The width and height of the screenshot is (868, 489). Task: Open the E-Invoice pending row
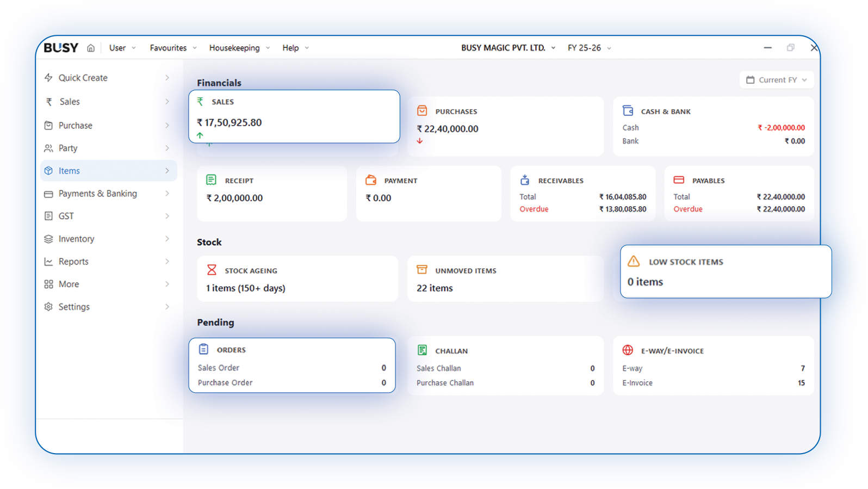714,383
